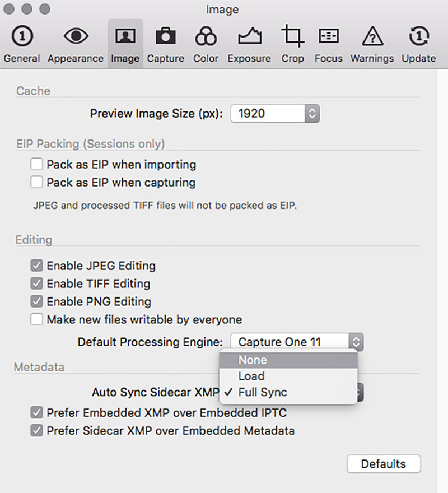Open Update preferences icon
The width and height of the screenshot is (448, 493).
(419, 36)
